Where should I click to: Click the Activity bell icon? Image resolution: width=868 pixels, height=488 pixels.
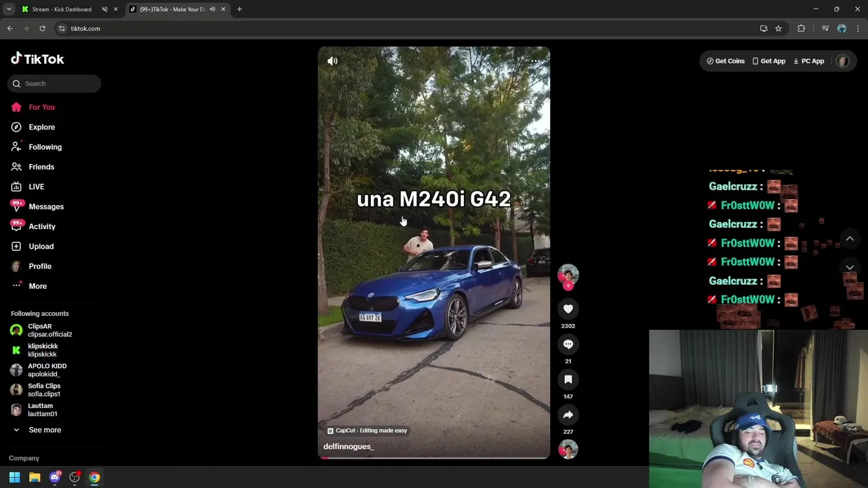(x=16, y=226)
